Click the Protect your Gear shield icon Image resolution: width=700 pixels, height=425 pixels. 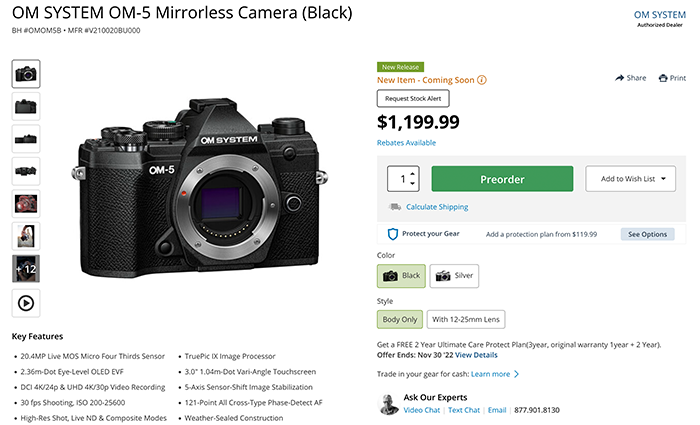[393, 234]
